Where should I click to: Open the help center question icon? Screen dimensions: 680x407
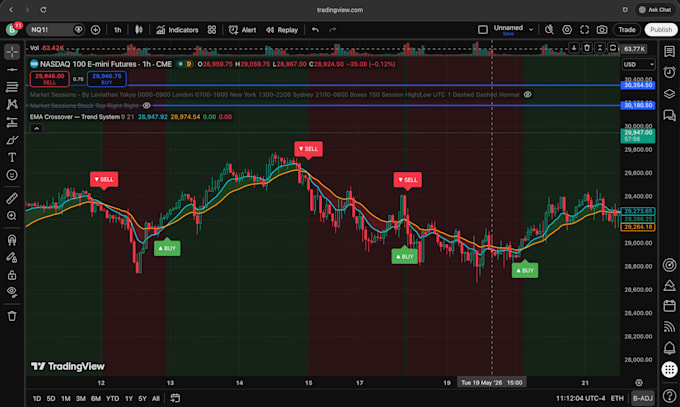point(669,396)
